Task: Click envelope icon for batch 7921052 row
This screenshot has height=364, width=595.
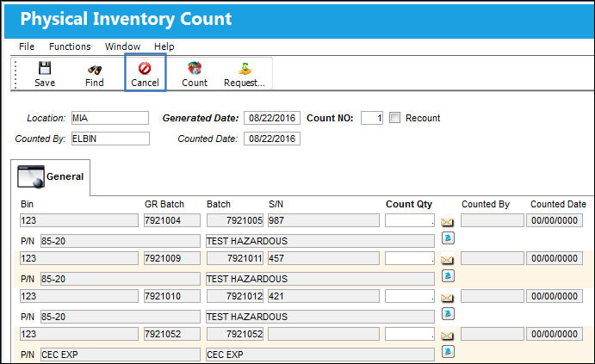Action: tap(448, 336)
